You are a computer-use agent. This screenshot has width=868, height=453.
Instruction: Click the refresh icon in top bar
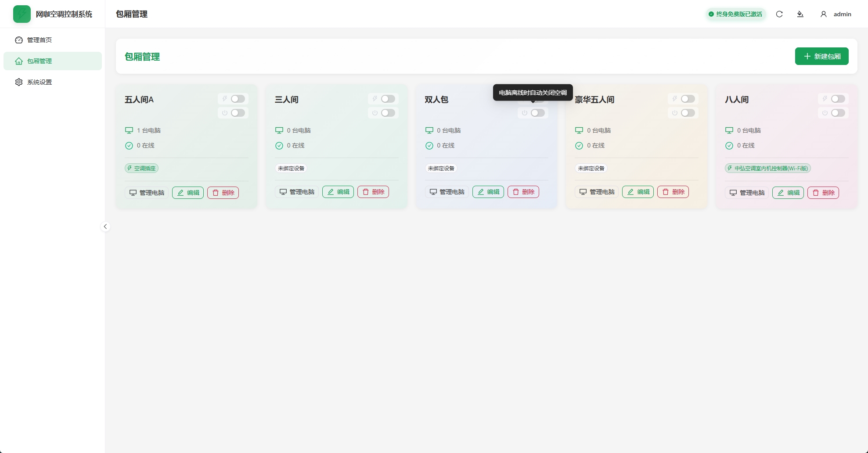pyautogui.click(x=779, y=14)
